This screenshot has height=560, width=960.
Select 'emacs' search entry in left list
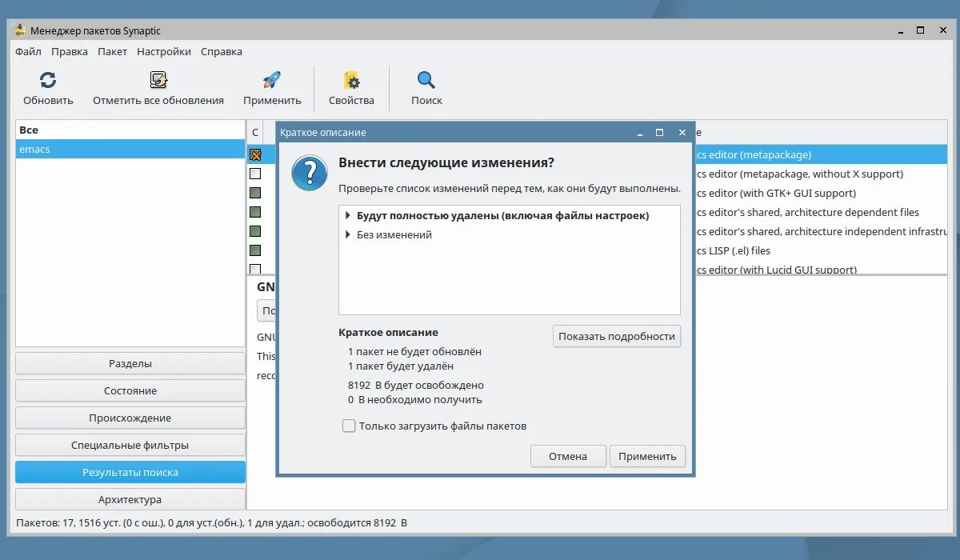pos(130,149)
